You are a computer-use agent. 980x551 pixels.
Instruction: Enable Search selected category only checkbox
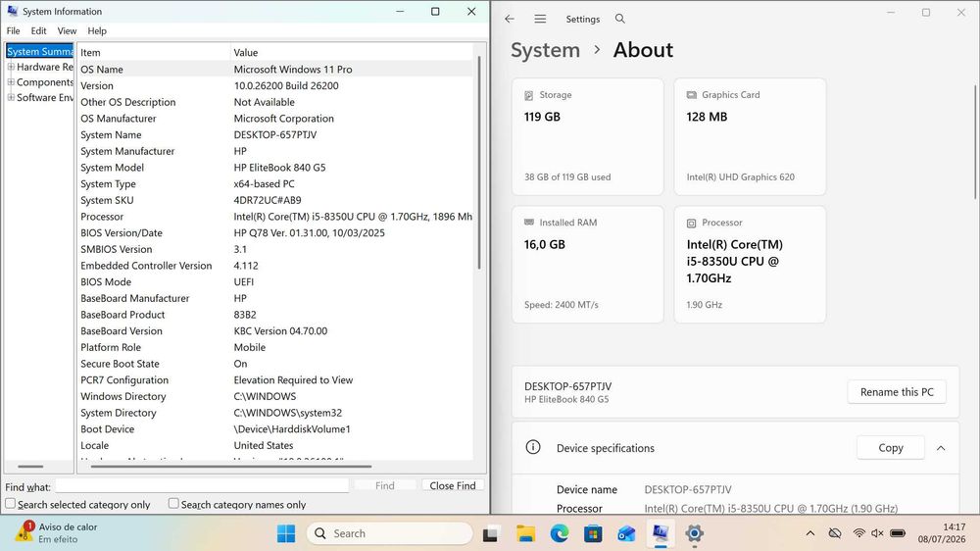[x=10, y=504]
